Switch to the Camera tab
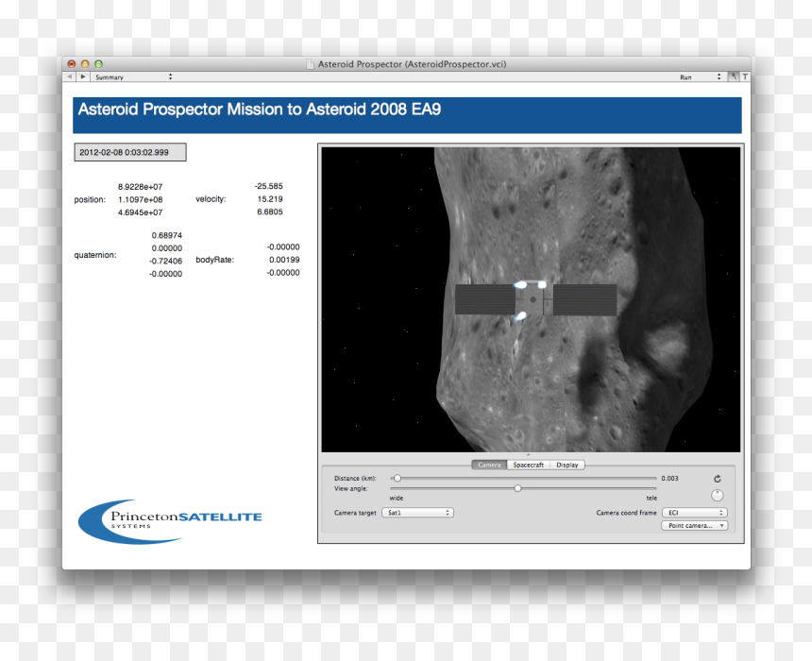Image resolution: width=812 pixels, height=661 pixels. 489,465
